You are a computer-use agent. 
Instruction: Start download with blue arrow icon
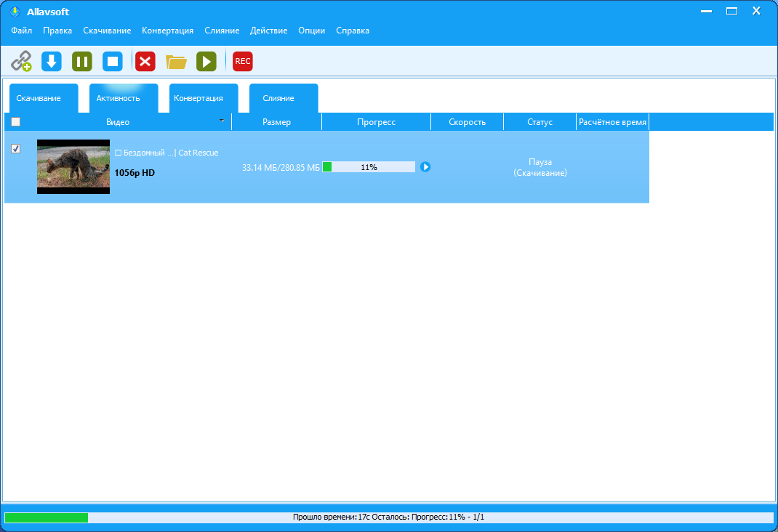(52, 62)
